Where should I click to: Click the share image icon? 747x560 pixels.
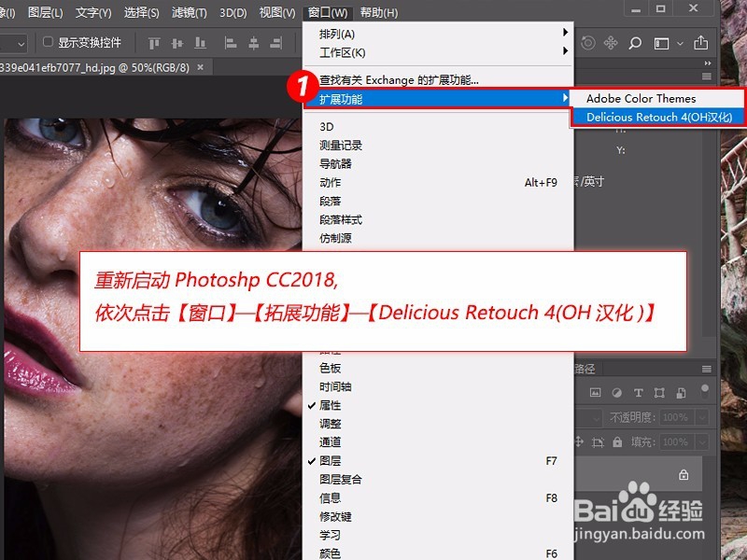tap(701, 42)
